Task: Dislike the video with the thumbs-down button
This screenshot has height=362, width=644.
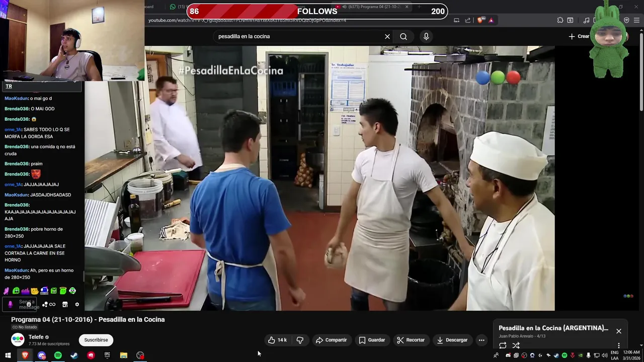Action: (x=300, y=340)
